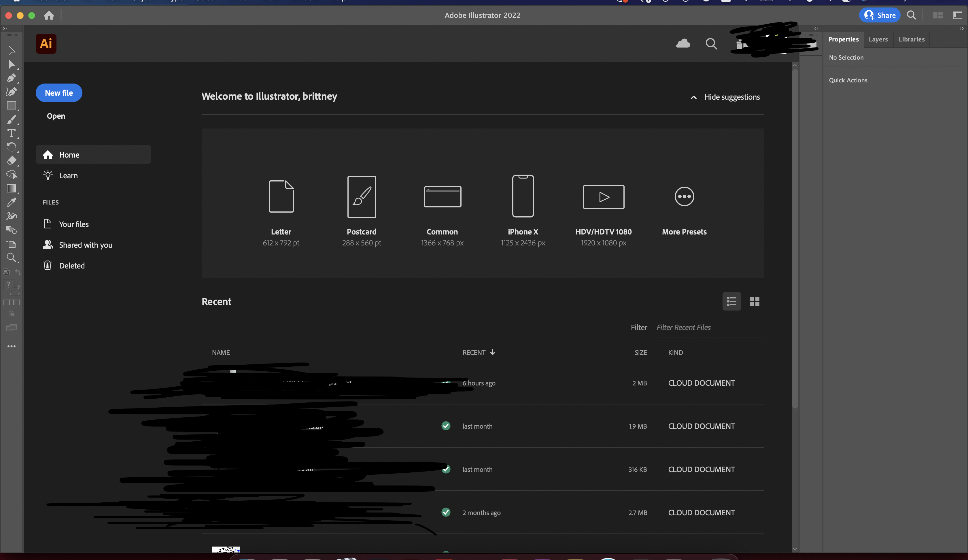Viewport: 968px width, 560px height.
Task: Click the Share button
Action: pyautogui.click(x=880, y=15)
